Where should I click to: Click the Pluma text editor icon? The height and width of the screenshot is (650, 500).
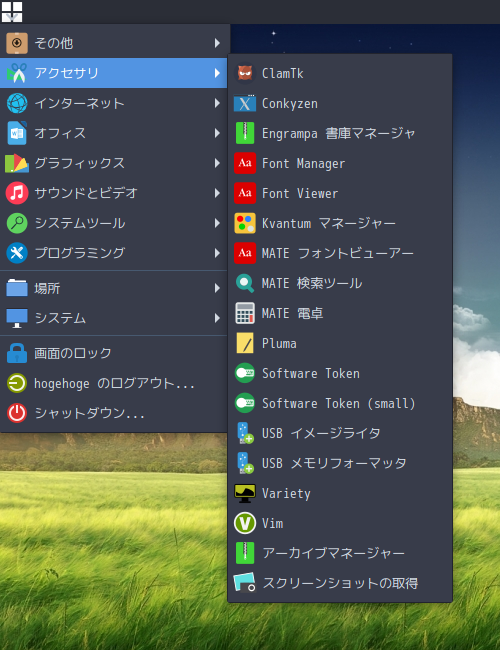[x=245, y=343]
